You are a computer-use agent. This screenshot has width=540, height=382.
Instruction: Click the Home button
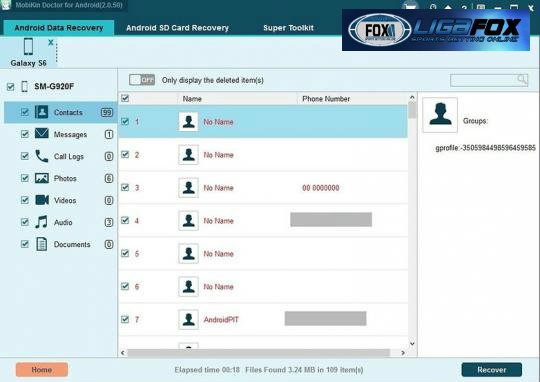42,370
